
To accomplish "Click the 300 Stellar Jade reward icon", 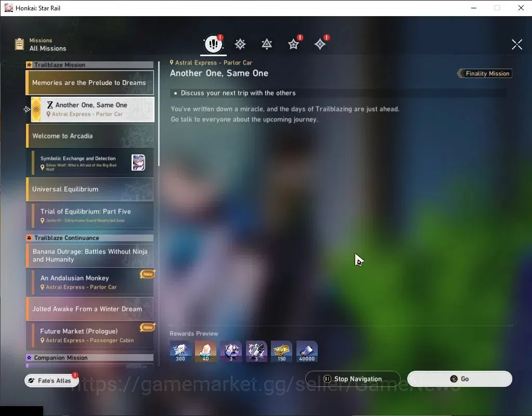I will click(180, 351).
